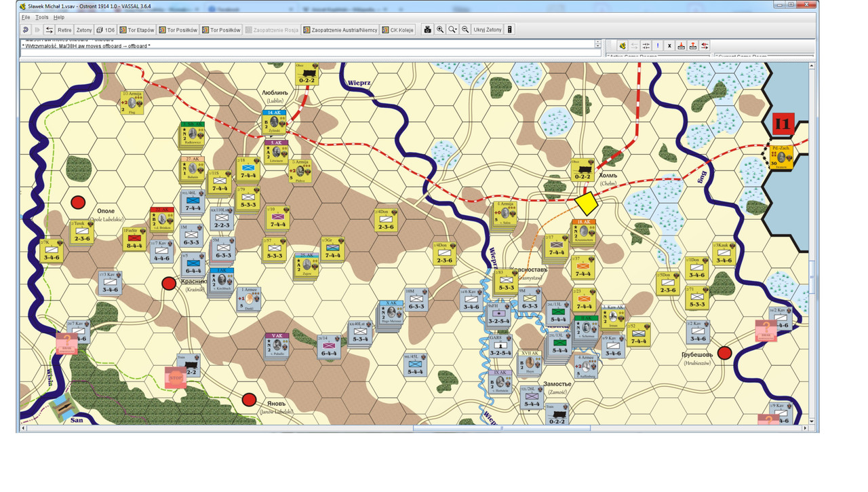Screen dimensions: 868x492
Task: Select the 5 Armija counter near Lublin
Action: (302, 171)
